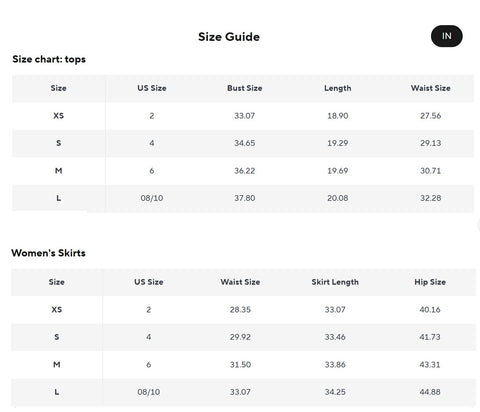
Task: Click bust value 36.22 for size M
Action: click(244, 171)
